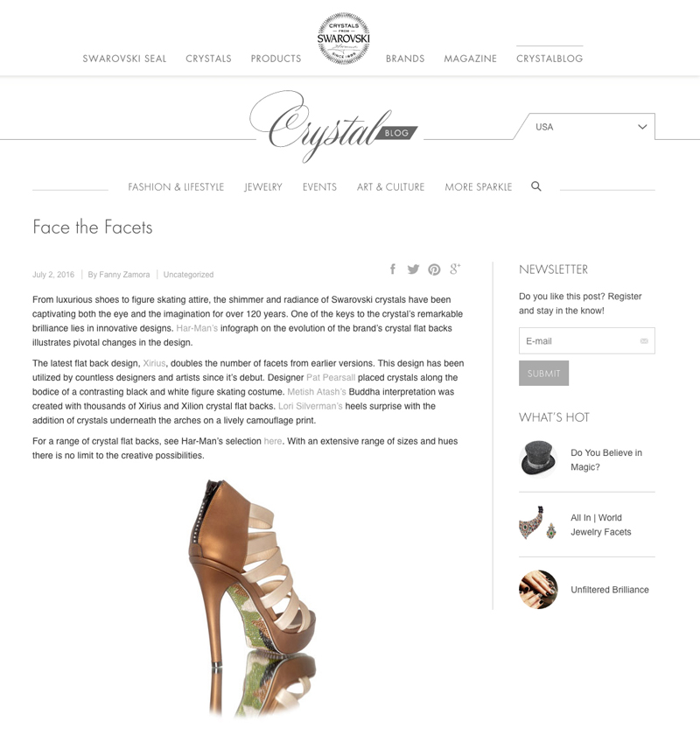Share the post on Facebook
700x735 pixels.
393,269
